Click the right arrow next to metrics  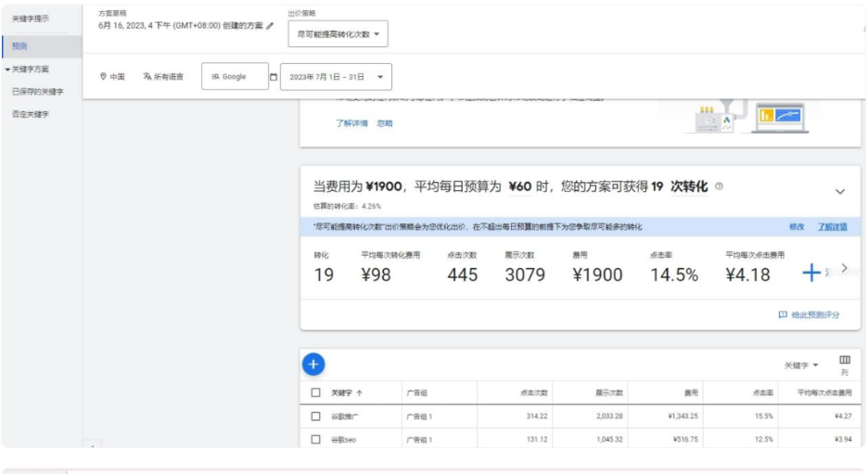click(844, 268)
